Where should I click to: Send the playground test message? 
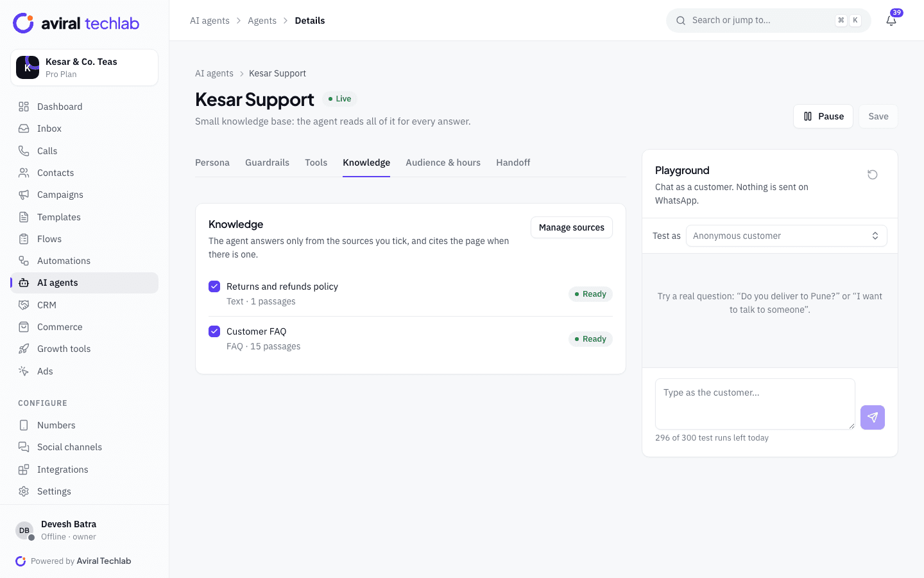(873, 417)
